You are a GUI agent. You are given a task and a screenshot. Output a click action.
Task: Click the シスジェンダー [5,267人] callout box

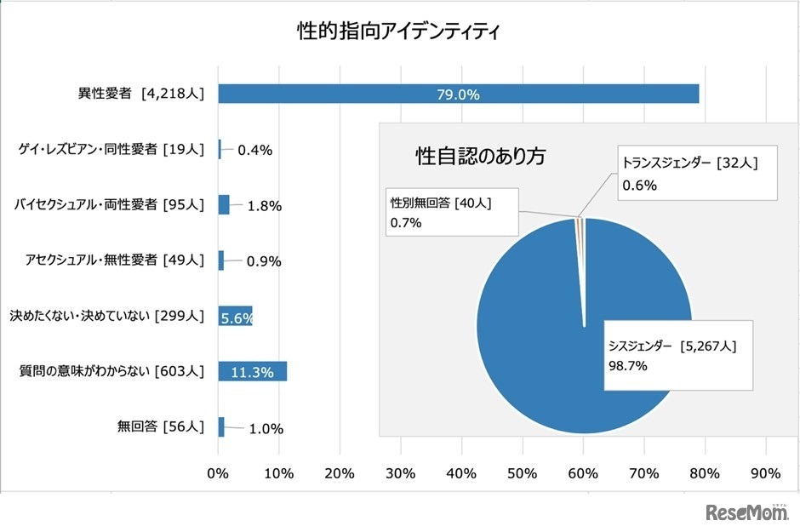[x=678, y=355]
